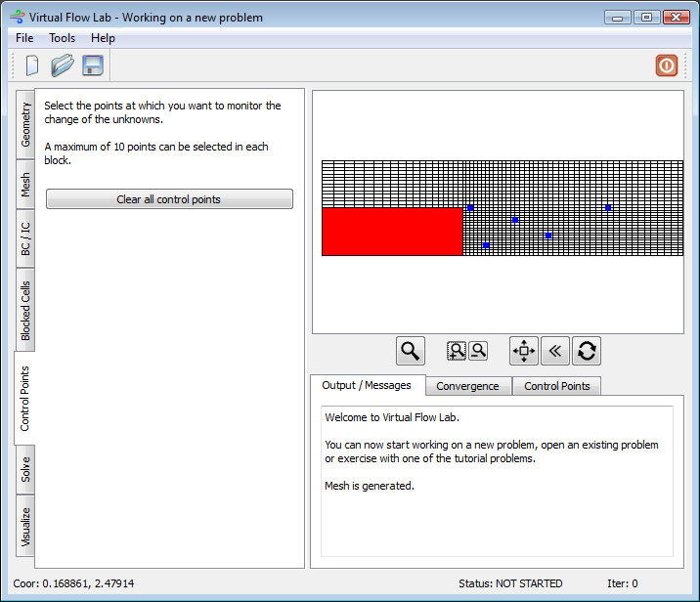The width and height of the screenshot is (700, 602).
Task: Switch to the BC / IC side tab
Action: pyautogui.click(x=25, y=238)
